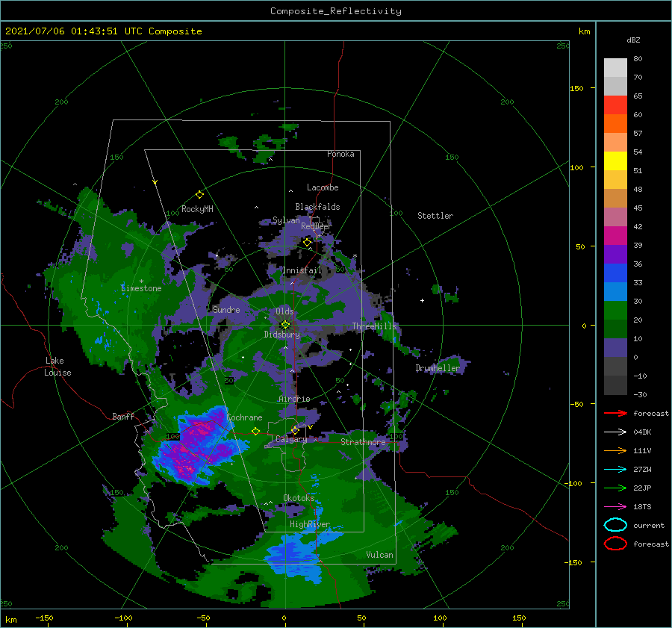Click the red 65–60 dBZ color swatch
Screen dimensions: 672x628
pos(615,105)
